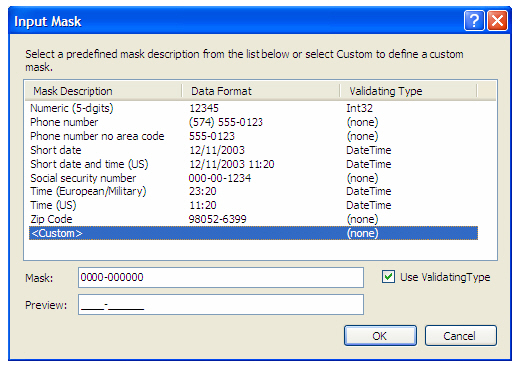Click the Validating Type column header
The image size is (520, 367).
409,91
